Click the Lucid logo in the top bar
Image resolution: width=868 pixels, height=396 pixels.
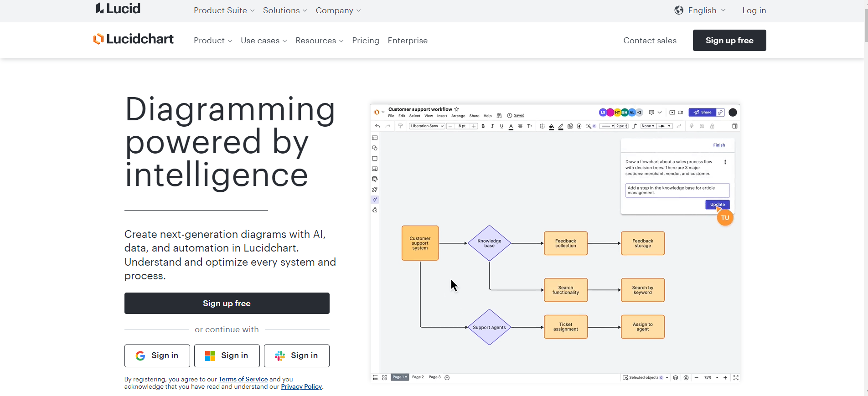click(x=118, y=8)
